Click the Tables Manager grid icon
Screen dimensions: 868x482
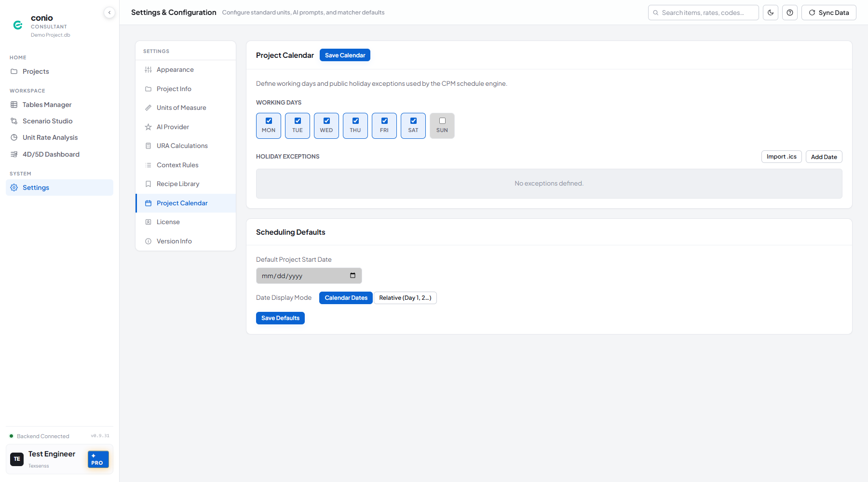[x=14, y=105]
